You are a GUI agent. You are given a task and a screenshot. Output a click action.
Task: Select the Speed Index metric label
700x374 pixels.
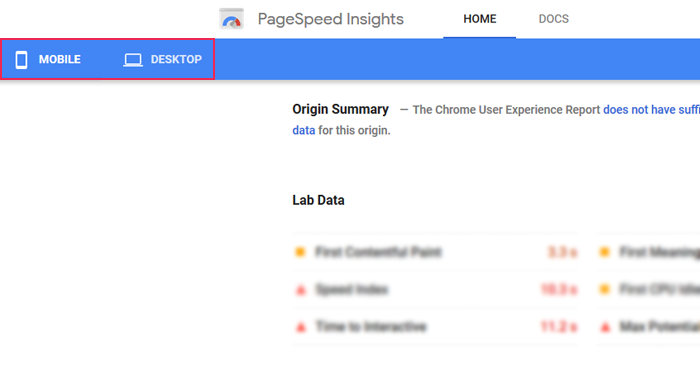(x=352, y=290)
